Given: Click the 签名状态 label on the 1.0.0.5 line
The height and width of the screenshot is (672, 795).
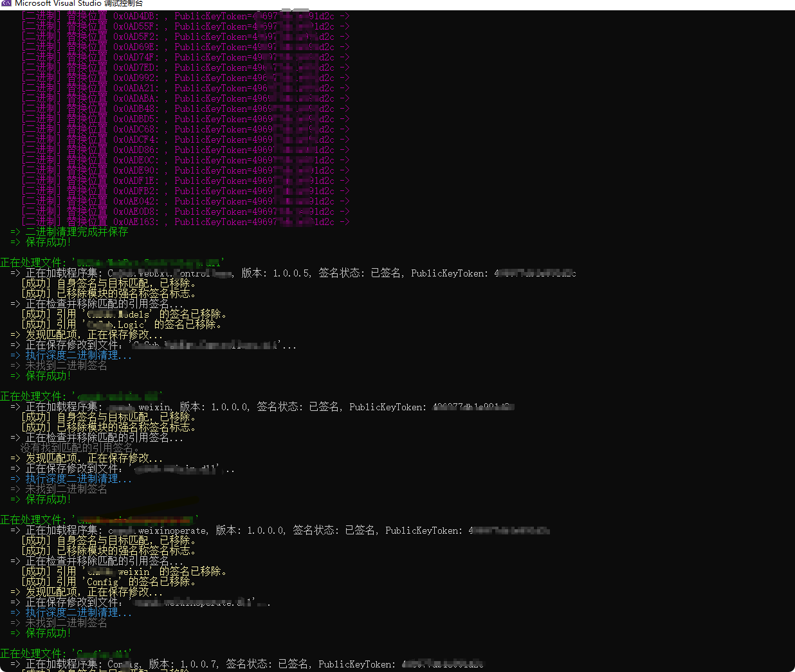Looking at the screenshot, I should coord(342,273).
